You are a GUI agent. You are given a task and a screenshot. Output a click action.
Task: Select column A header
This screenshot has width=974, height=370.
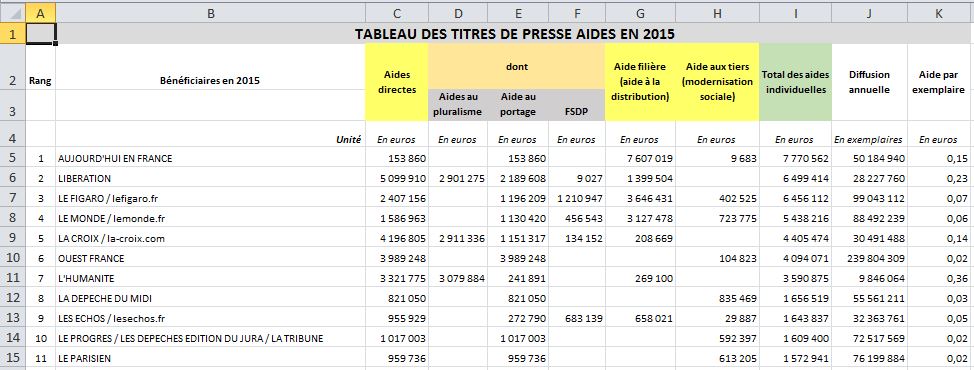coord(40,12)
